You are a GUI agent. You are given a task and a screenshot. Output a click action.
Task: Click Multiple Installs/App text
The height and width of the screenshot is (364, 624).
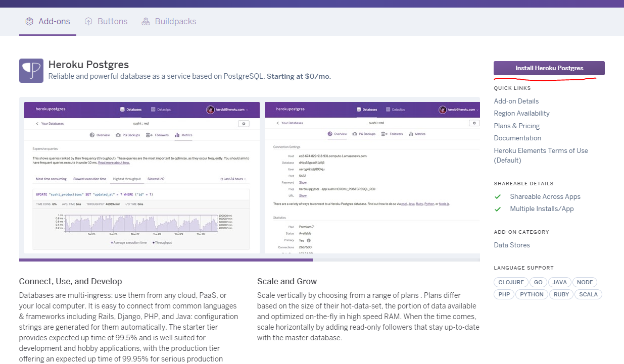542,209
